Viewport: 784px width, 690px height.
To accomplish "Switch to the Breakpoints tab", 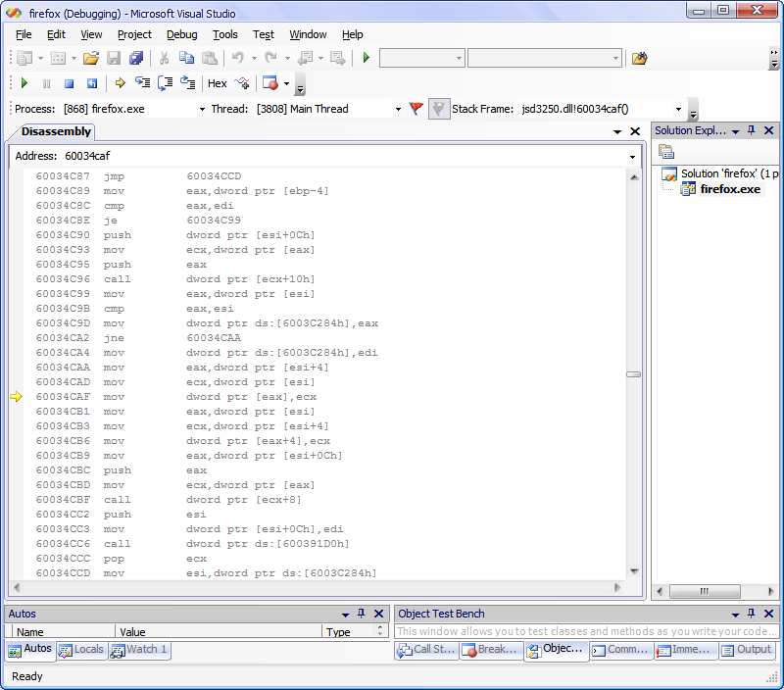I will point(491,650).
